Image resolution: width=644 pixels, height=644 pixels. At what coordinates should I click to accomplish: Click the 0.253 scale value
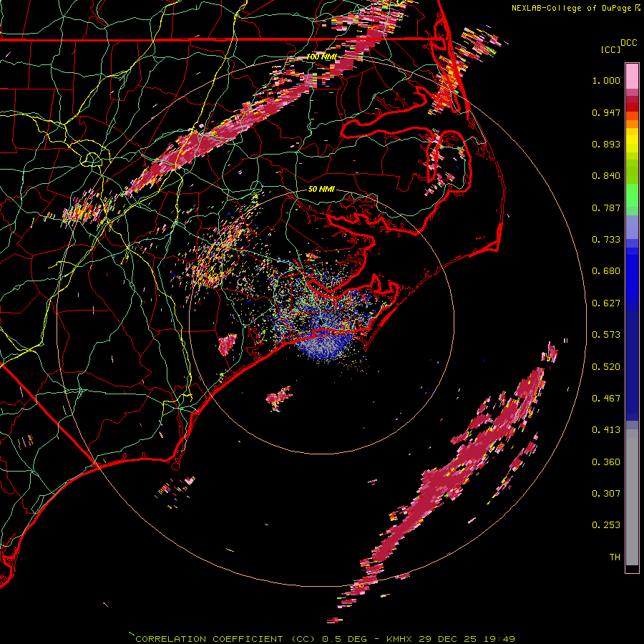tap(606, 525)
